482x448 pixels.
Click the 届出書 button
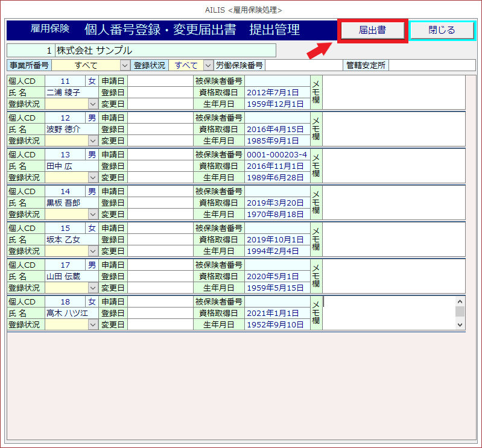pyautogui.click(x=372, y=30)
